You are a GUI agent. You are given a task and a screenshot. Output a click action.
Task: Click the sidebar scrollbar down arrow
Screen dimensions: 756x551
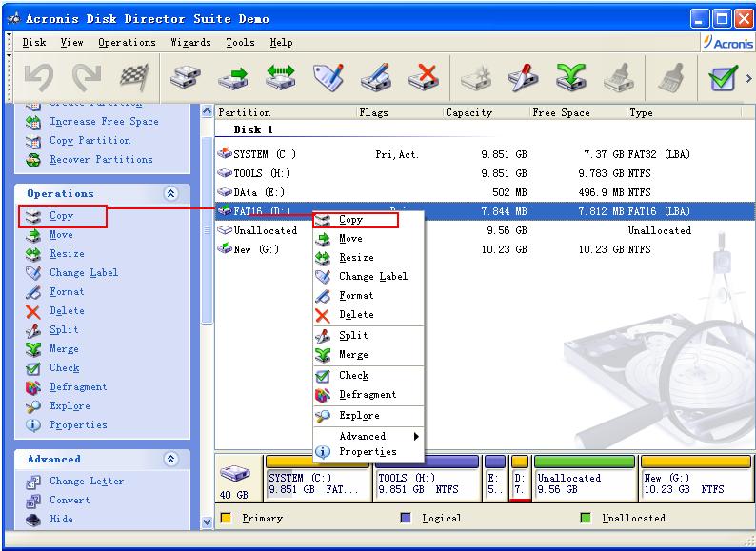pyautogui.click(x=207, y=521)
